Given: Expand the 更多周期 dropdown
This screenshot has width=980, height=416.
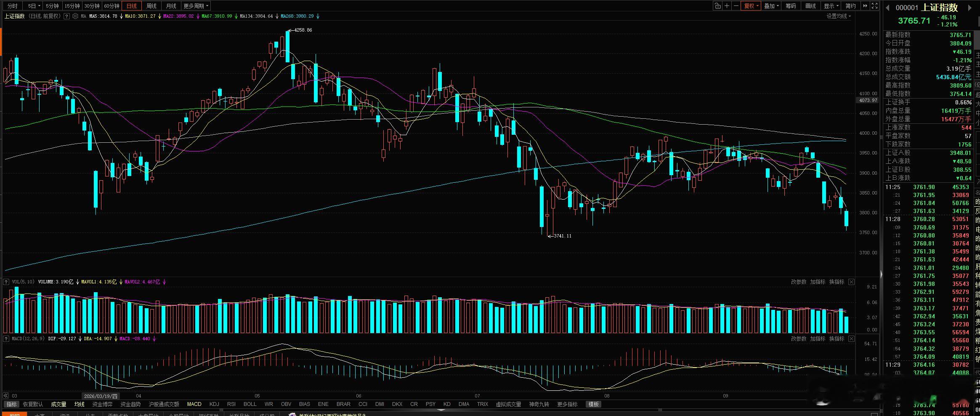Looking at the screenshot, I should [196, 6].
